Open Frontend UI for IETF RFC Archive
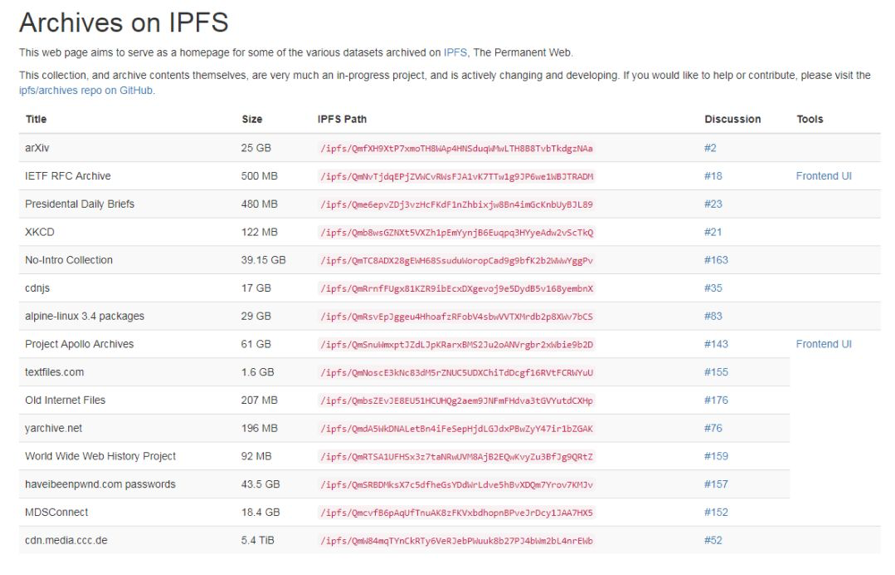Viewport: 895px width, 575px height. click(824, 176)
